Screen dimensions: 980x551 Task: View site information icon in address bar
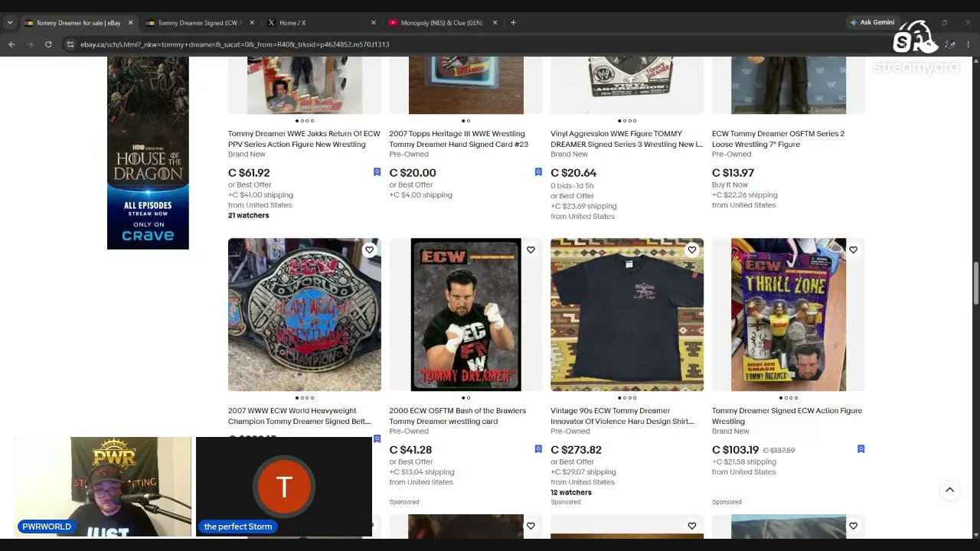69,44
